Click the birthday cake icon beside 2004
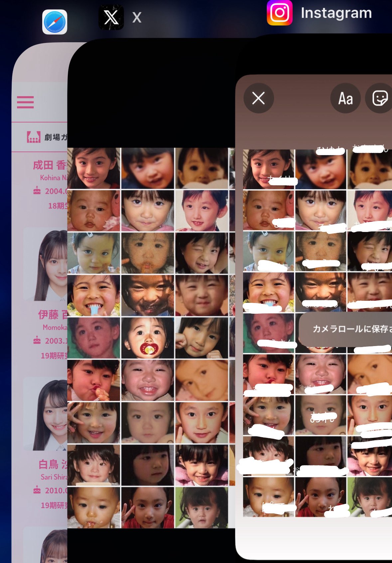This screenshot has width=392, height=563. click(37, 191)
